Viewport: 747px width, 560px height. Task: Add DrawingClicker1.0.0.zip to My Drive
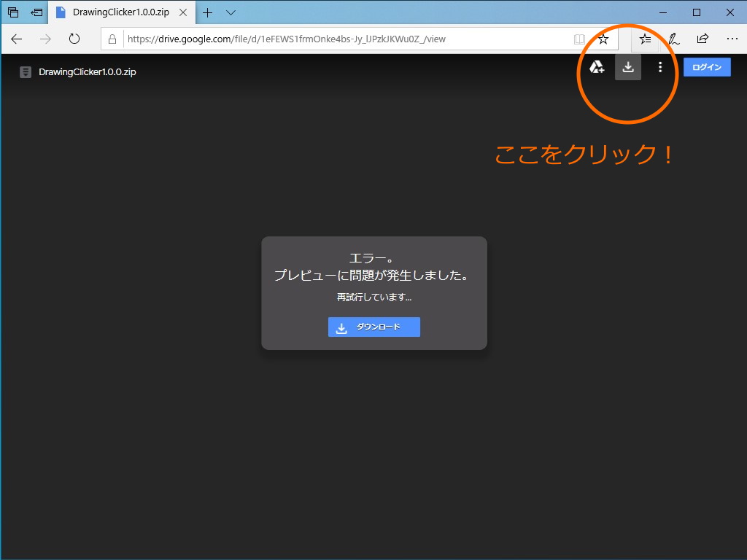[x=597, y=66]
